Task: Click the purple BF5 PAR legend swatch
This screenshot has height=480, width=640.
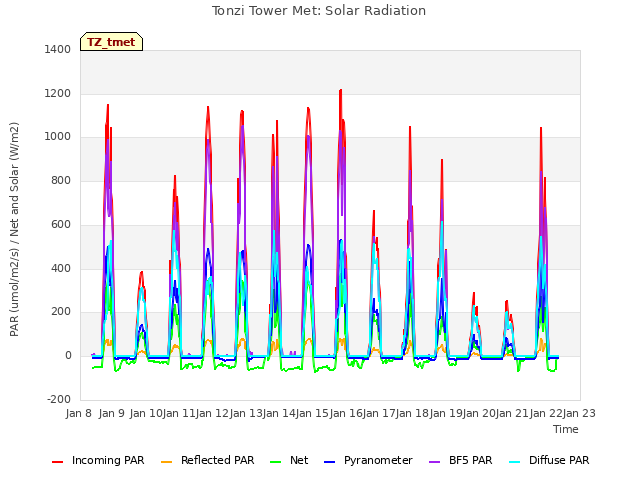Action: (x=435, y=461)
